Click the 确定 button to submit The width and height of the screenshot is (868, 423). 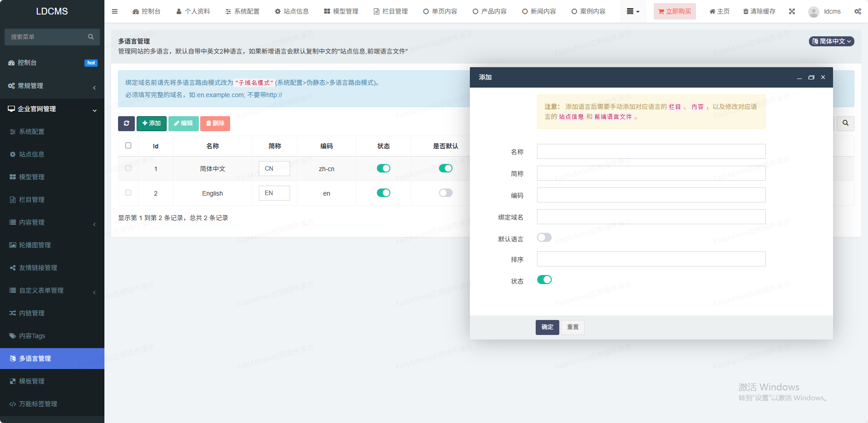coord(547,327)
